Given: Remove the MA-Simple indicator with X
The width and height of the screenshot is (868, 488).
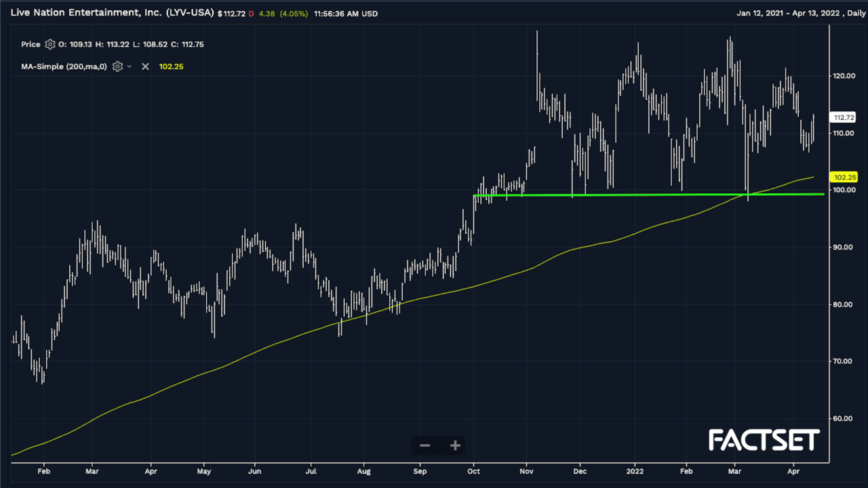Looking at the screenshot, I should click(145, 66).
